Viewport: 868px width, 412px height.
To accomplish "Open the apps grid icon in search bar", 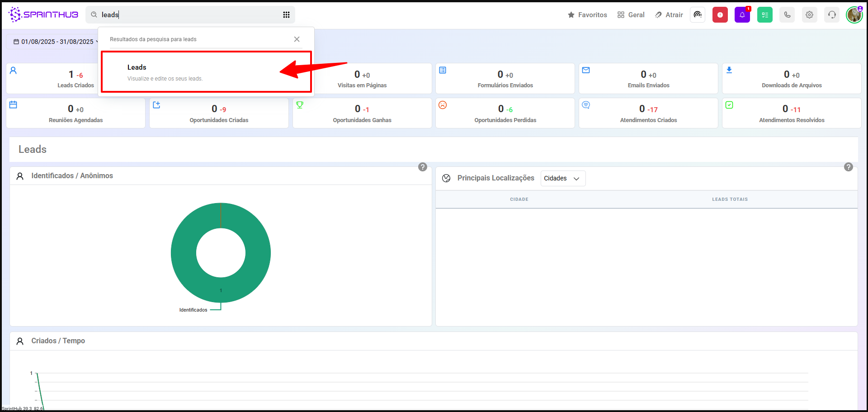I will pyautogui.click(x=286, y=15).
